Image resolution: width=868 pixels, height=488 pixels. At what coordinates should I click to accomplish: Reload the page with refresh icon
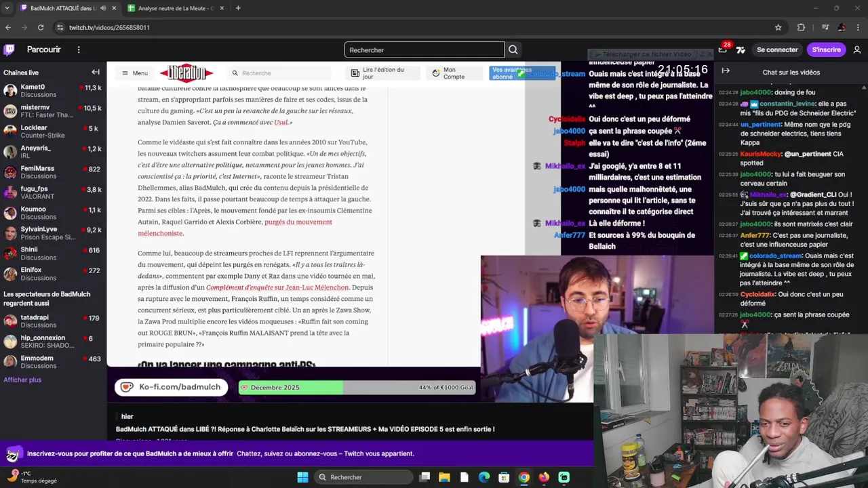41,27
